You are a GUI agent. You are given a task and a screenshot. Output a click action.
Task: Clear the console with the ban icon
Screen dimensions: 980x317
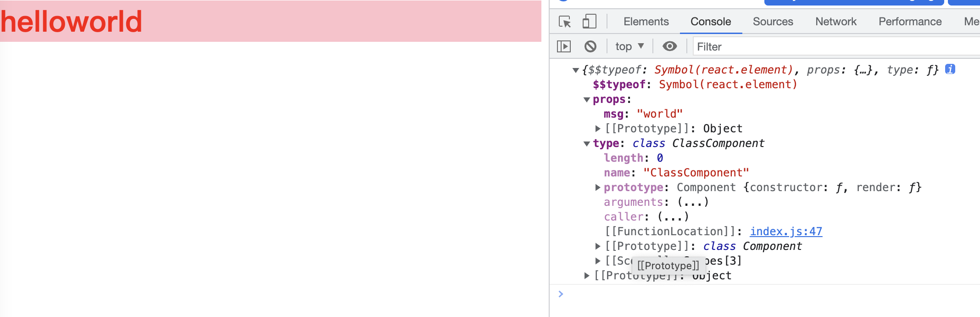coord(590,46)
